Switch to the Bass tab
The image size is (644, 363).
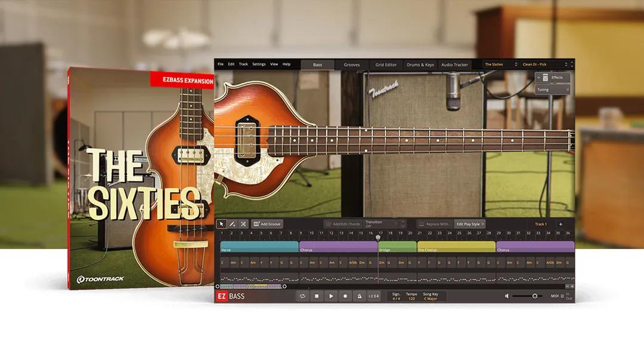tap(317, 64)
